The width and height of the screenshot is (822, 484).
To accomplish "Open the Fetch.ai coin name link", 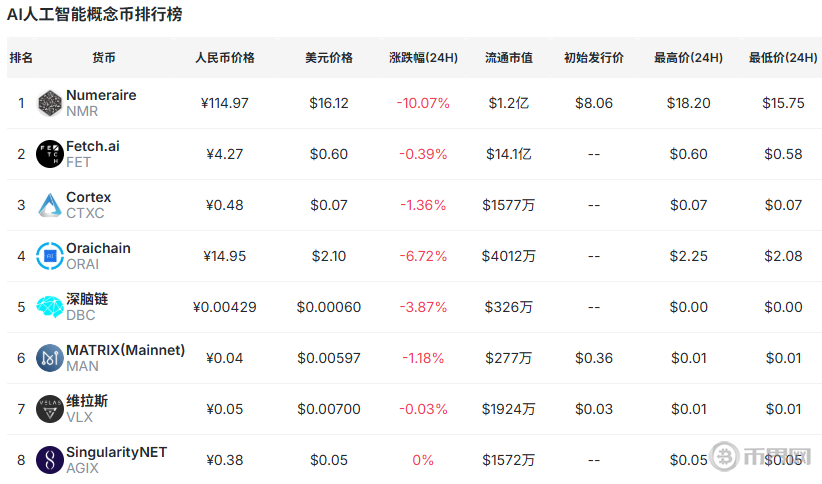I will pyautogui.click(x=93, y=146).
